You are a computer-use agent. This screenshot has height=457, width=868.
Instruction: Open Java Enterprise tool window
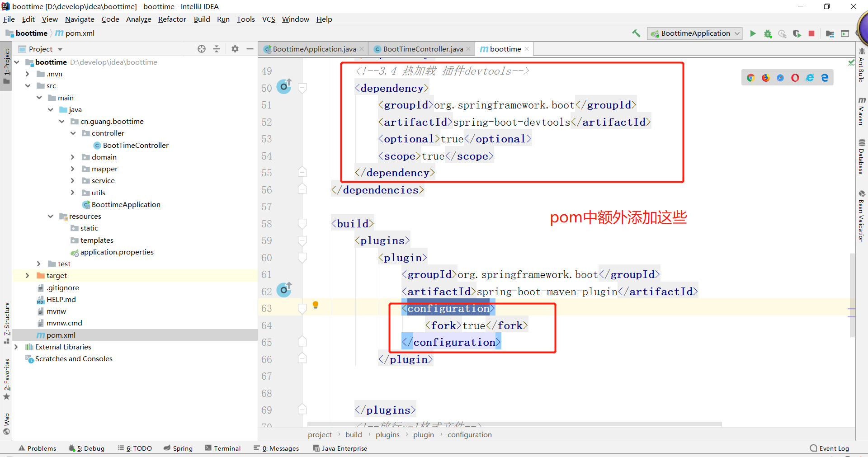point(340,448)
